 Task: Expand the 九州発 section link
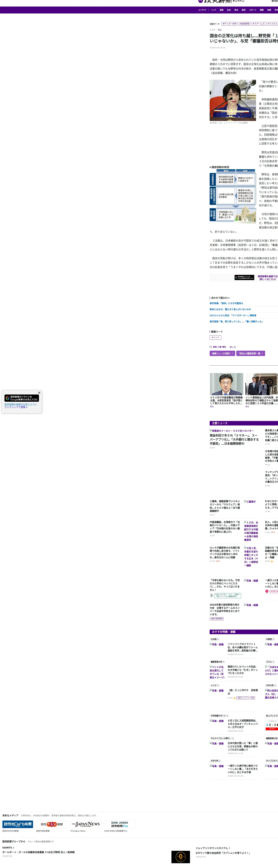point(215,639)
